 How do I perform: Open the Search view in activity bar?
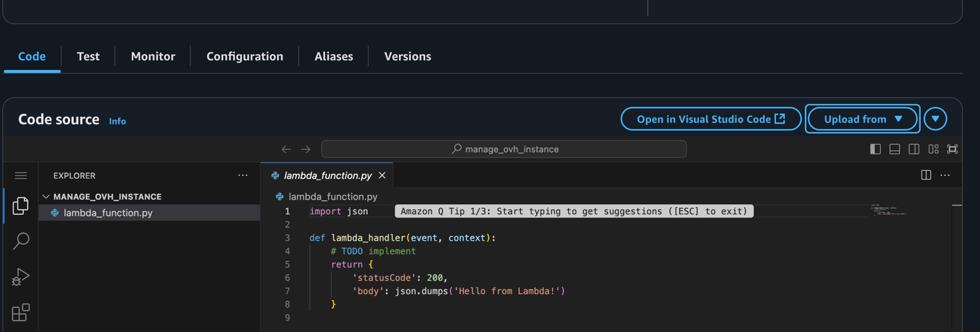pyautogui.click(x=21, y=241)
